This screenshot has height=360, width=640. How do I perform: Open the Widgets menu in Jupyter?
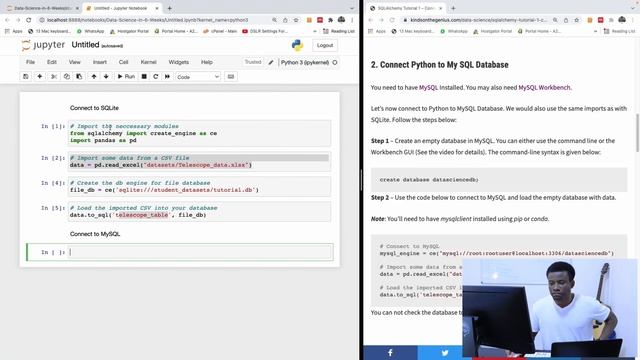click(179, 62)
